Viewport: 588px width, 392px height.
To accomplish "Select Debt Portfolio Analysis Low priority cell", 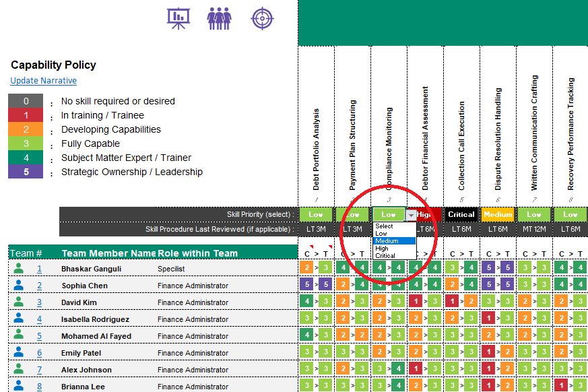I will coord(316,215).
